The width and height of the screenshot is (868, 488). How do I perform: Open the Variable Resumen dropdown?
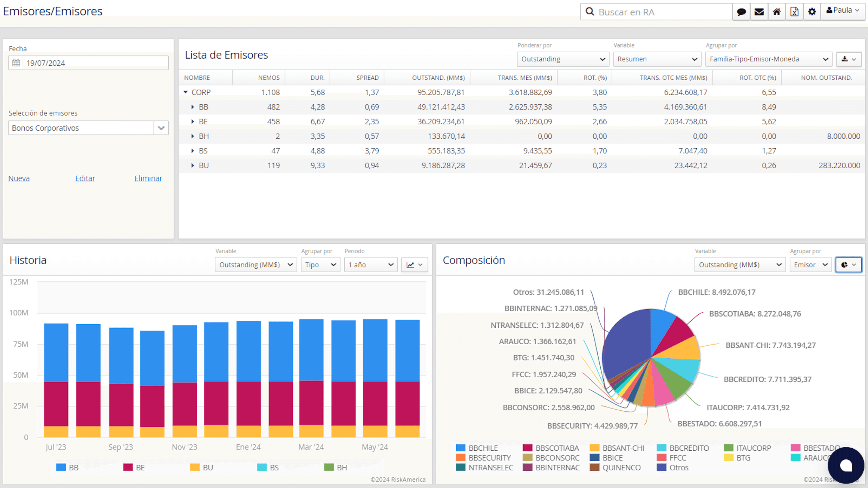[657, 59]
